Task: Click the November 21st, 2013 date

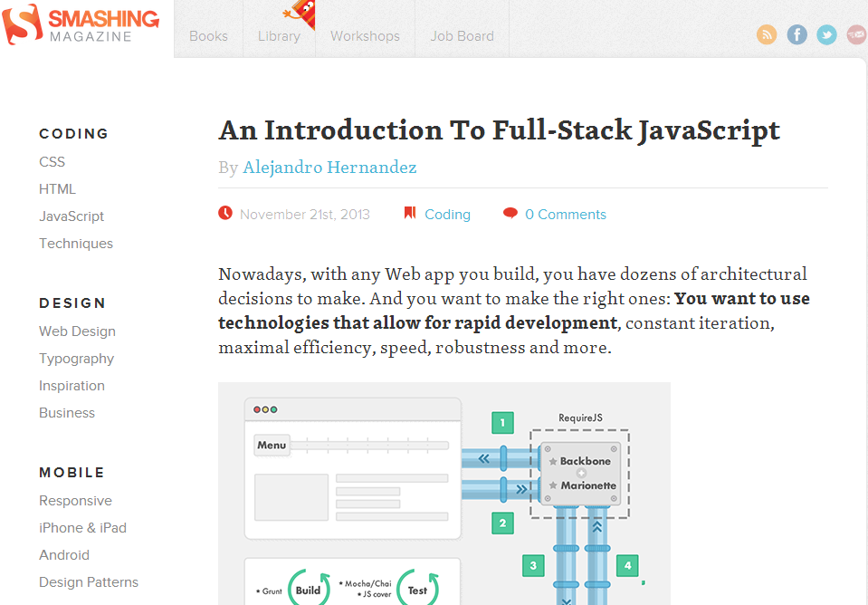Action: pyautogui.click(x=304, y=215)
